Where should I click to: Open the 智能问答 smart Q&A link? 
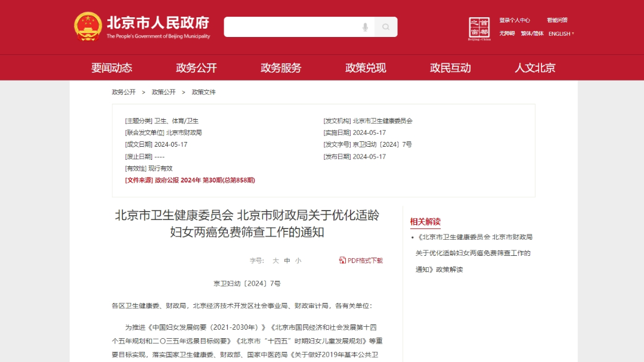[557, 20]
